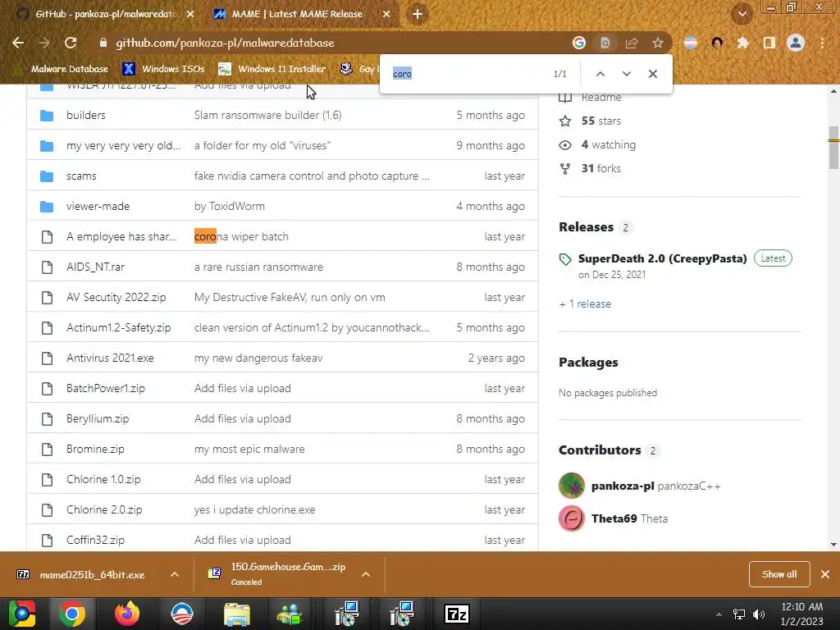
Task: Open AIDS_NT.rar file
Action: (95, 267)
